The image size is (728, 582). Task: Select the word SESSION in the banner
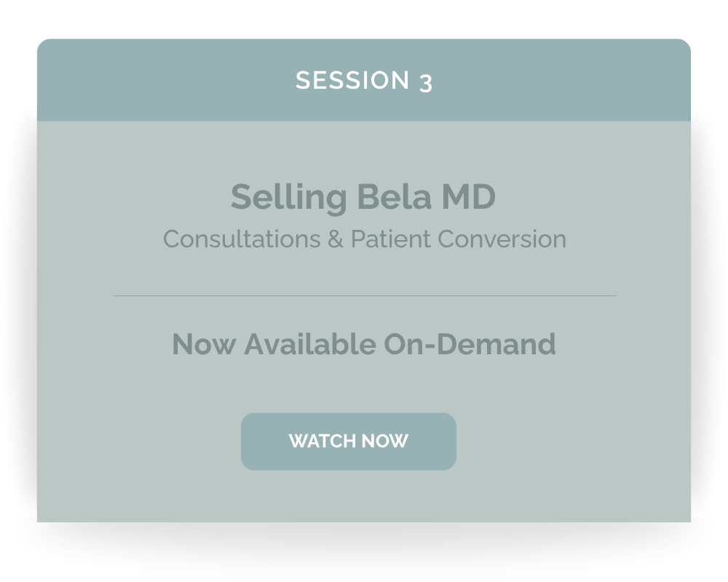pyautogui.click(x=352, y=80)
